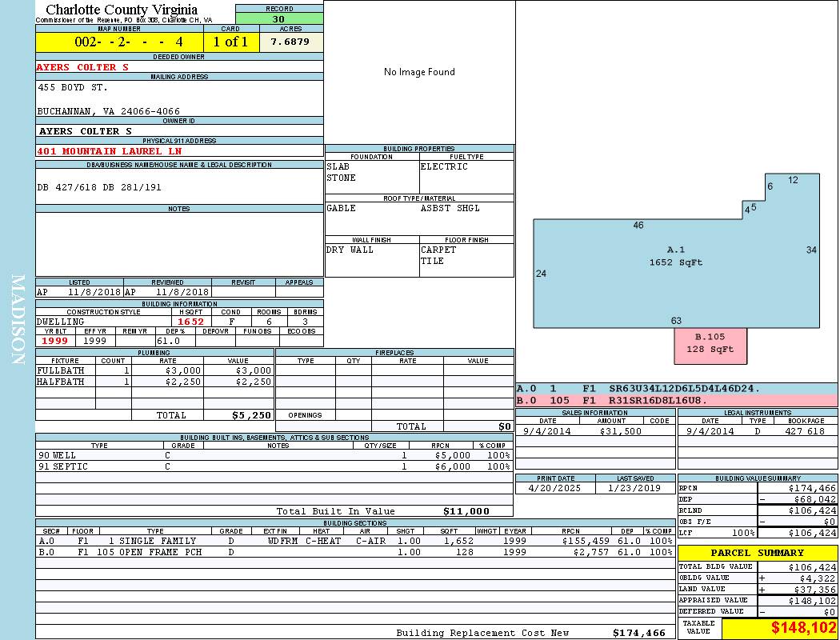Click the No Image Found placeholder
Viewport: 840px width, 640px height.
pos(419,72)
